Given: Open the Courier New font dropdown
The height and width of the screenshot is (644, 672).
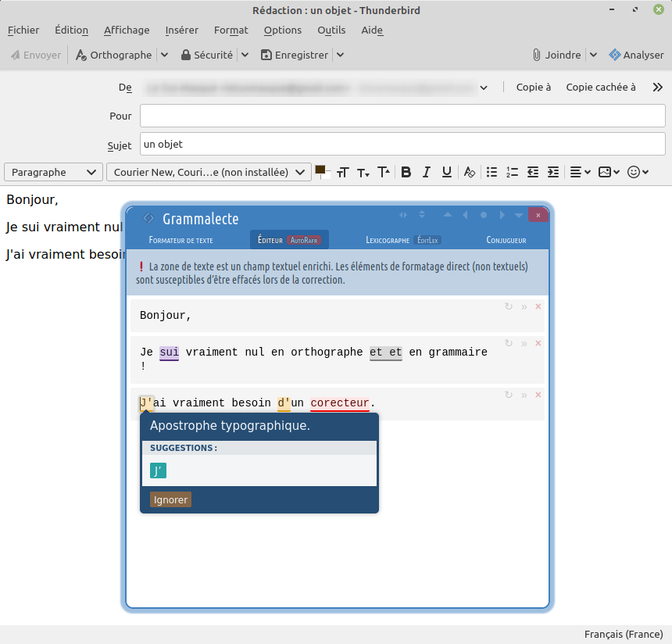Looking at the screenshot, I should [x=209, y=172].
